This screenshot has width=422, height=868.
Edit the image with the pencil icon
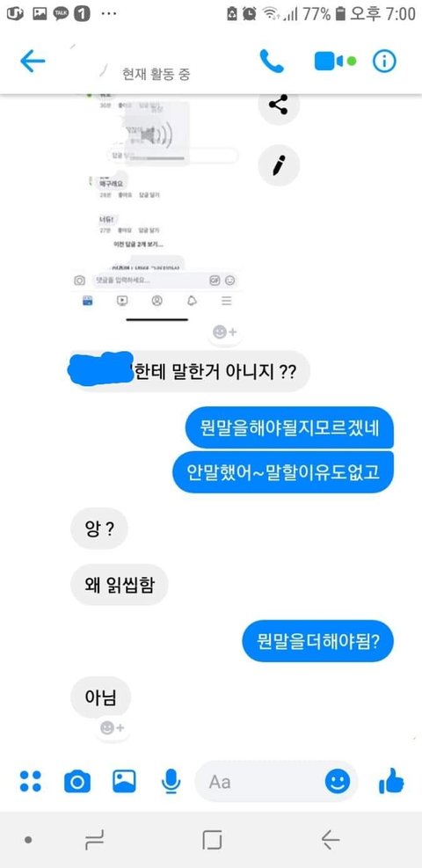coord(279,165)
